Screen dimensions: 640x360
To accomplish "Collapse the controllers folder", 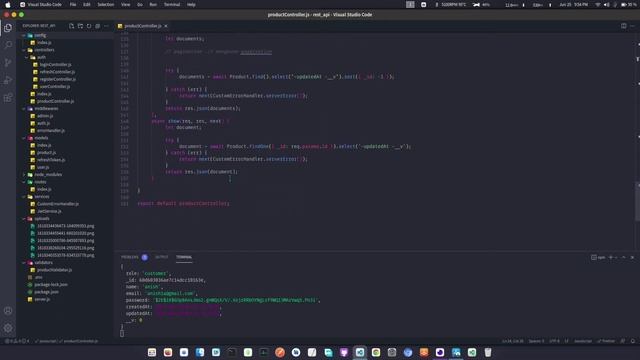I will [44, 50].
